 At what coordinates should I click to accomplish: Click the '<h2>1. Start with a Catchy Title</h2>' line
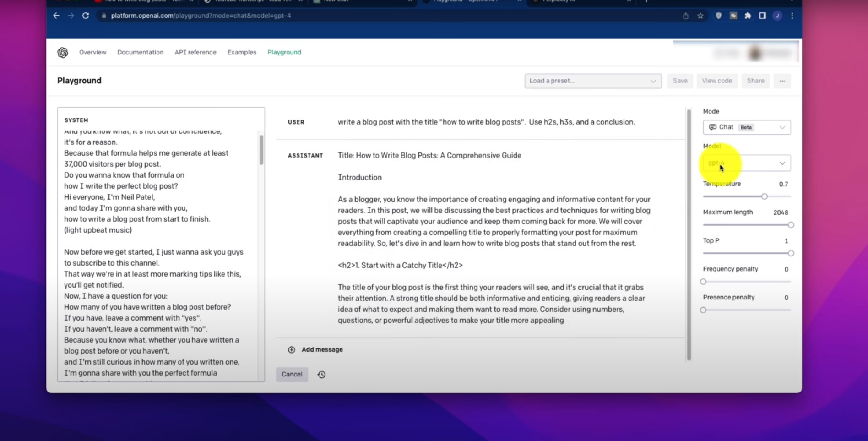tap(400, 266)
